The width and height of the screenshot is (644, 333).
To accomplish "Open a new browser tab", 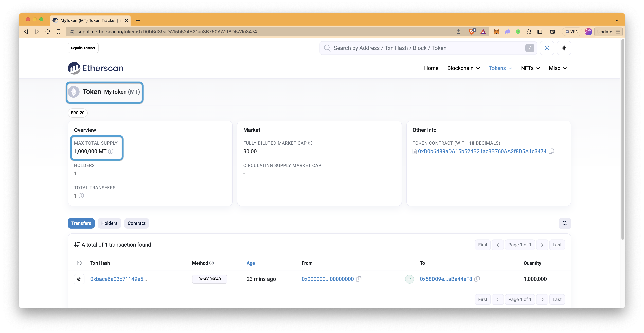I will (x=138, y=21).
